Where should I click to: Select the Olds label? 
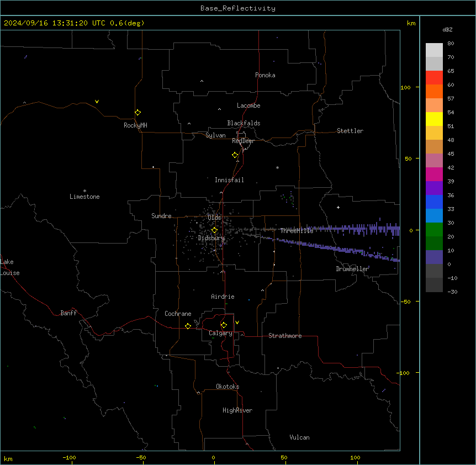click(214, 218)
